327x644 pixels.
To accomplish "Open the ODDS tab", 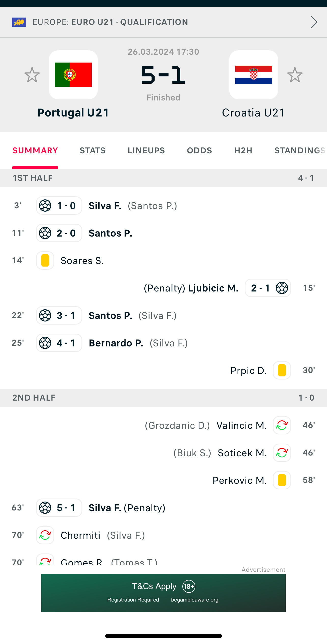I will click(200, 151).
